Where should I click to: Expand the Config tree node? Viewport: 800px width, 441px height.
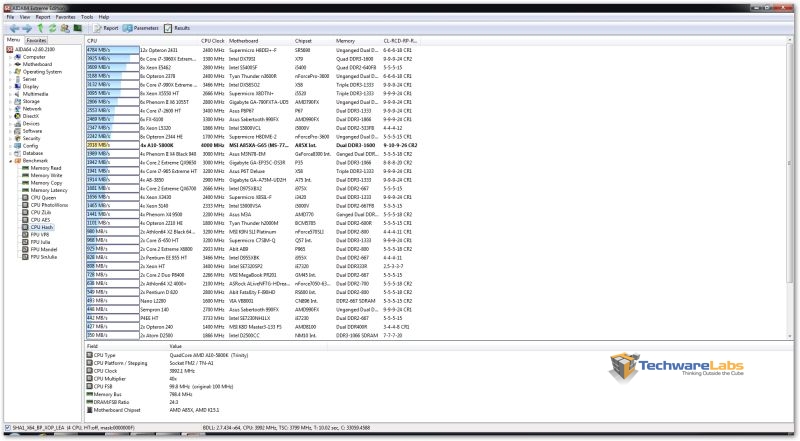[x=10, y=146]
